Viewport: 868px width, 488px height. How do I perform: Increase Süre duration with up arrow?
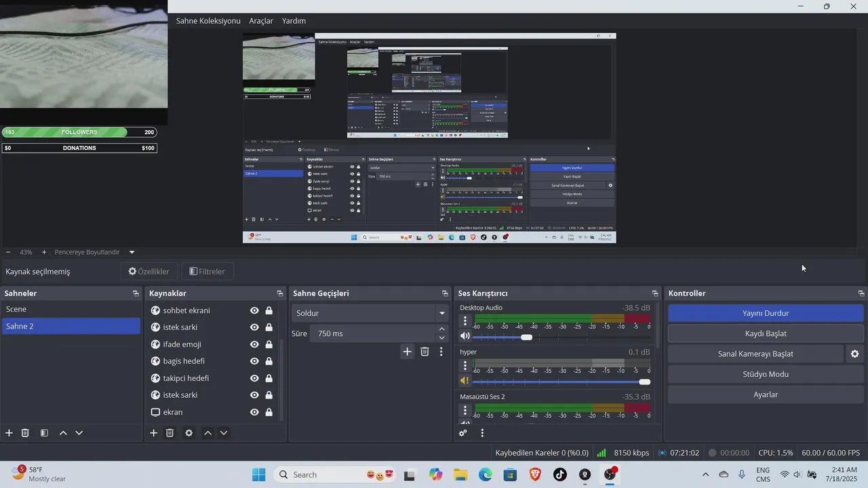442,329
